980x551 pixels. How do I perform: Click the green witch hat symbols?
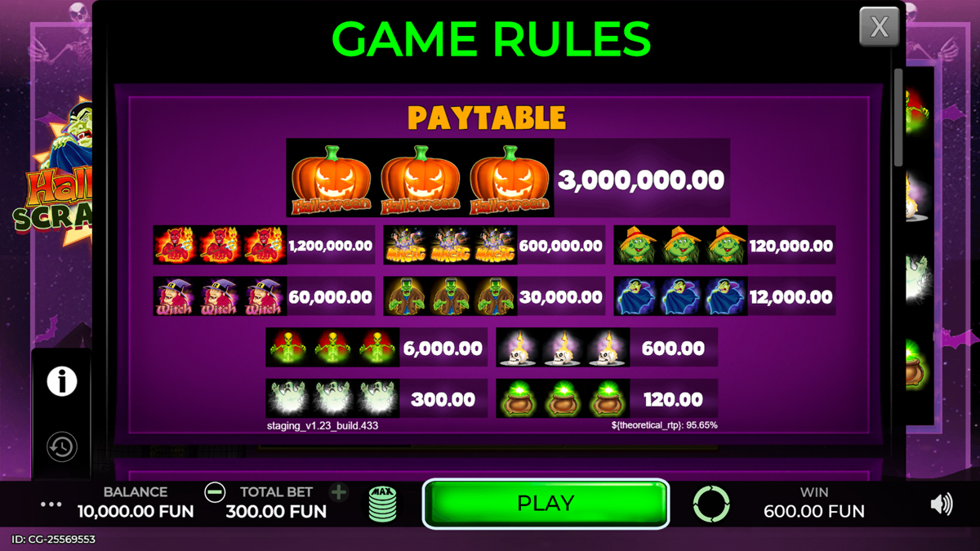click(x=681, y=245)
